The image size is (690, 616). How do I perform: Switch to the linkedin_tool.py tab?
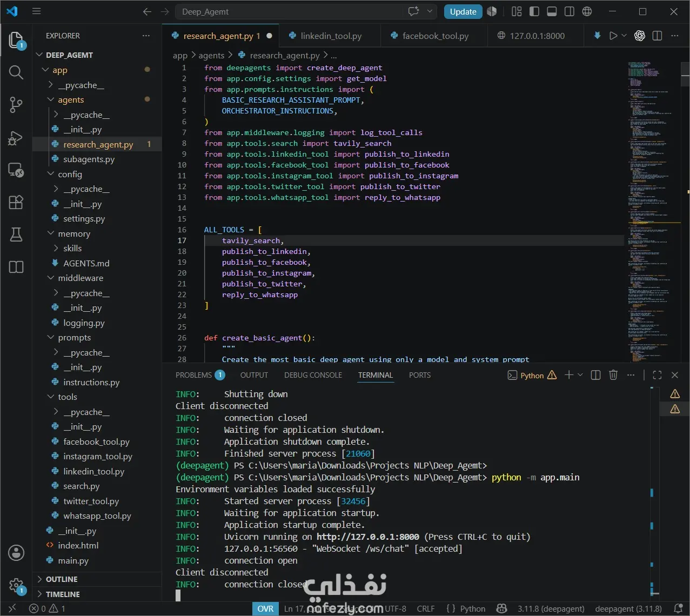pos(331,36)
